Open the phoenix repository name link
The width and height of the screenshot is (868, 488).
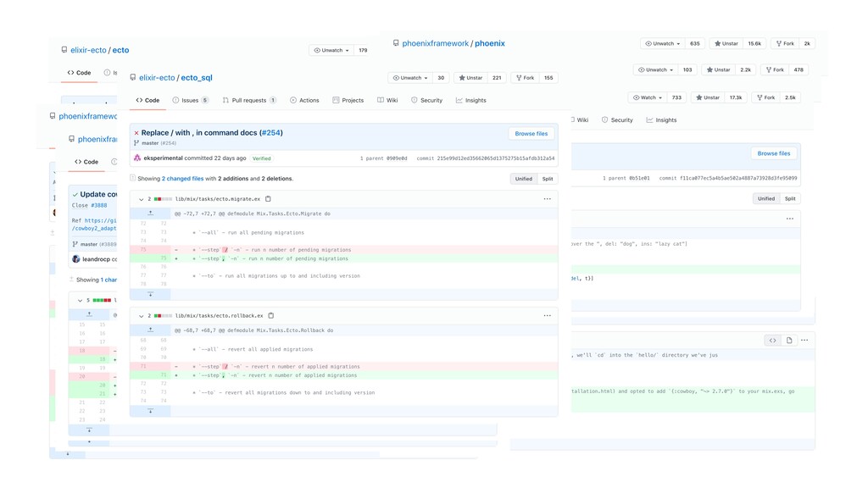489,43
